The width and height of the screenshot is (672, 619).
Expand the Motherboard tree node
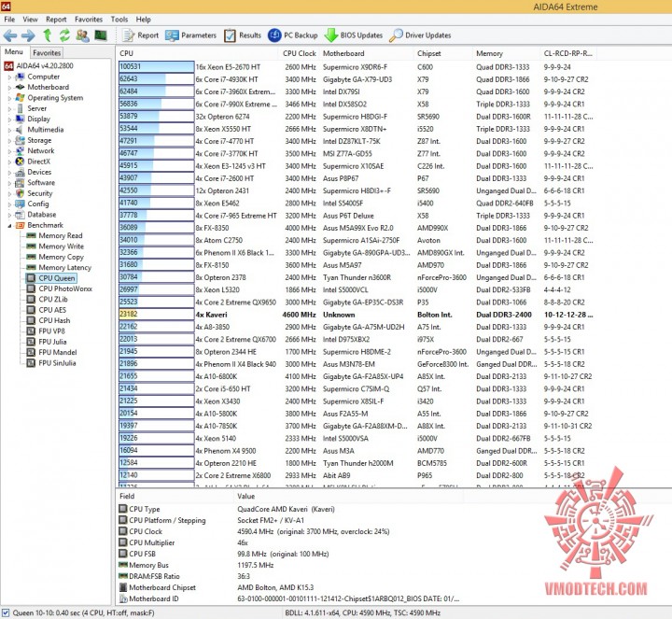[9, 88]
